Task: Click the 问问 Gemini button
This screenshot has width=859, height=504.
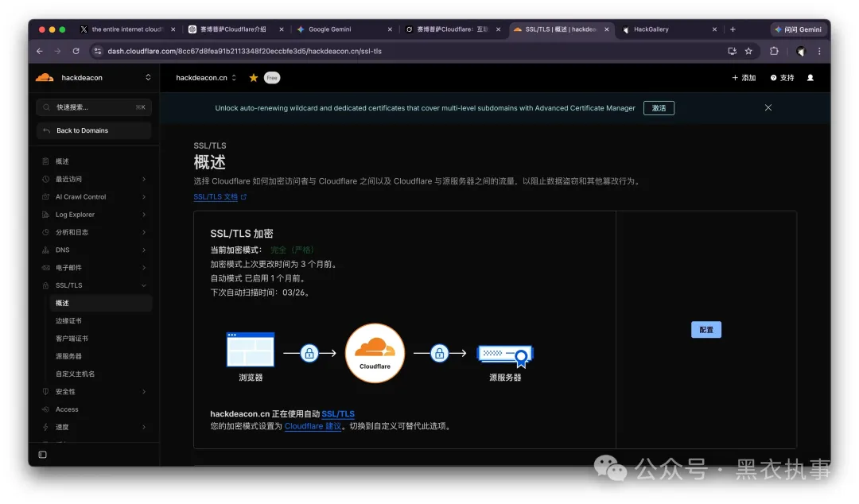Action: pyautogui.click(x=798, y=29)
